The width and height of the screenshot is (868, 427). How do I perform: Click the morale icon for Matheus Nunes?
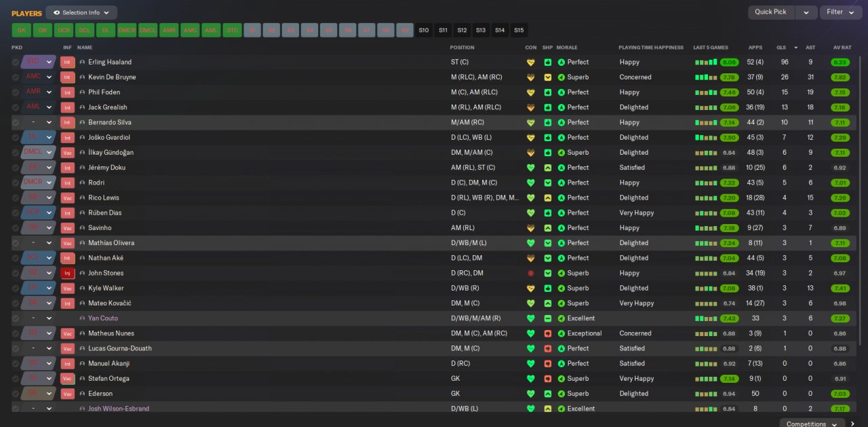(x=561, y=333)
